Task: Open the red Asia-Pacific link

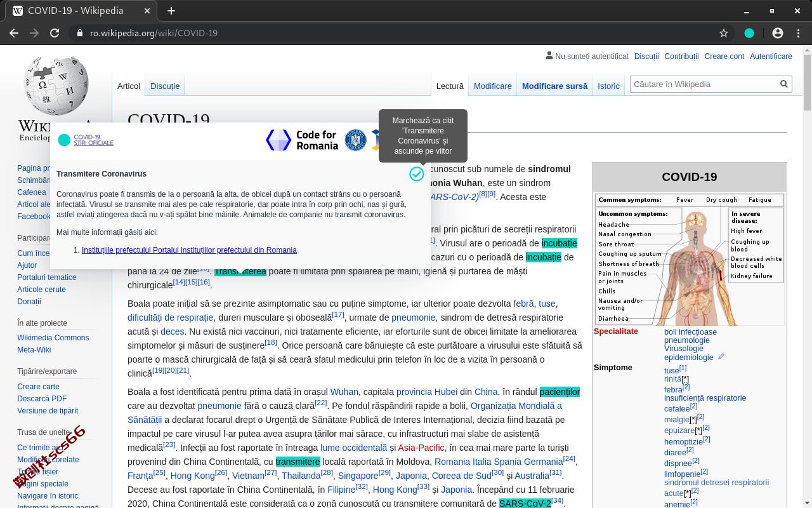Action: (421, 448)
